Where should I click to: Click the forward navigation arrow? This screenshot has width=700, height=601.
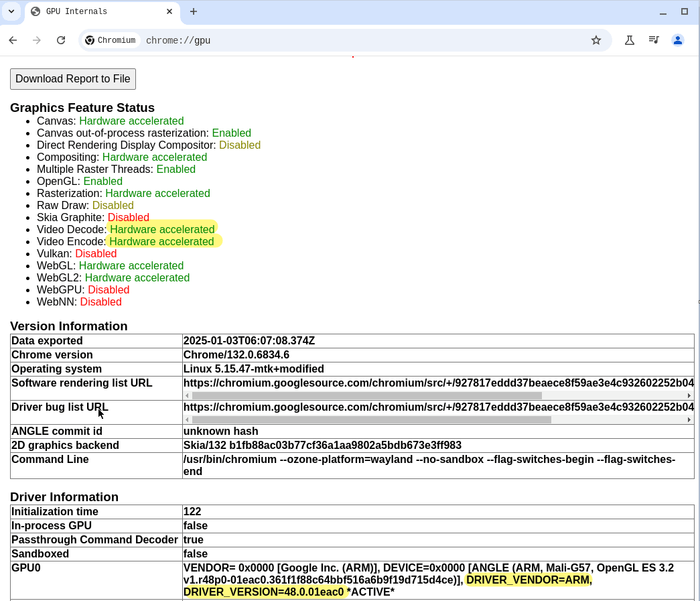(x=37, y=40)
